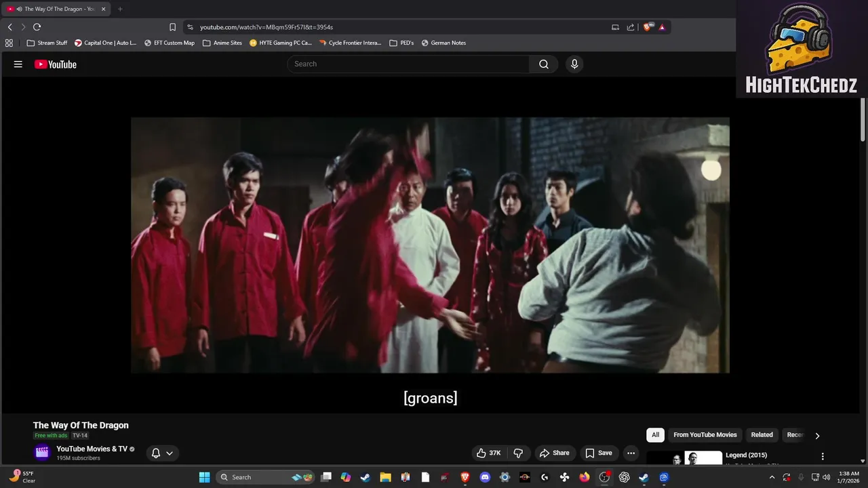Dislike the video with thumbs-down icon
The width and height of the screenshot is (868, 488).
point(518,453)
